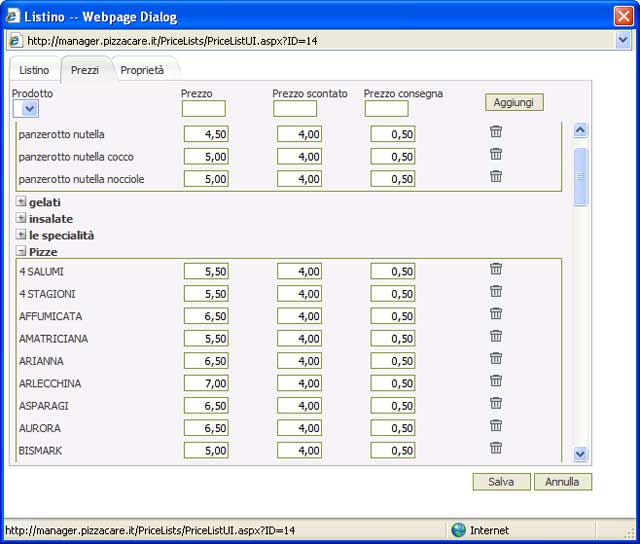
Task: Click the window resize grip
Action: pyautogui.click(x=630, y=533)
